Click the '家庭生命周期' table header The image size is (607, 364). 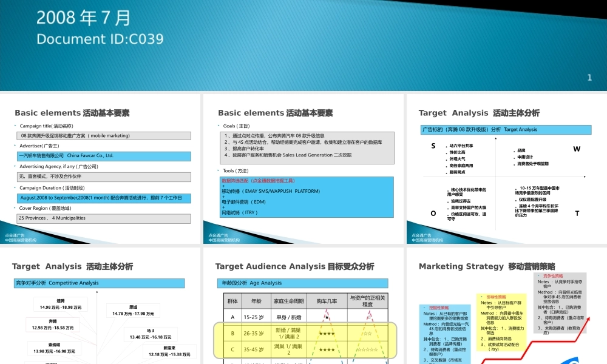click(x=289, y=301)
